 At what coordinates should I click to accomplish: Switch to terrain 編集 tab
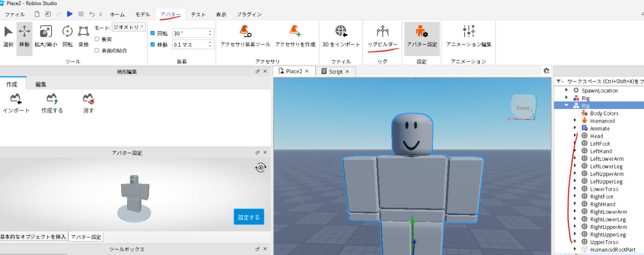tap(41, 84)
